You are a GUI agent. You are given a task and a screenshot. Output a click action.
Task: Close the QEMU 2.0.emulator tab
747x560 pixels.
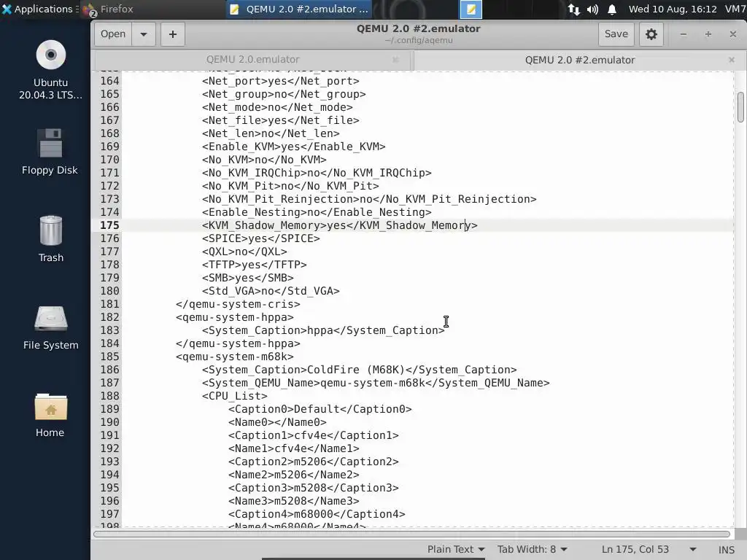click(395, 60)
